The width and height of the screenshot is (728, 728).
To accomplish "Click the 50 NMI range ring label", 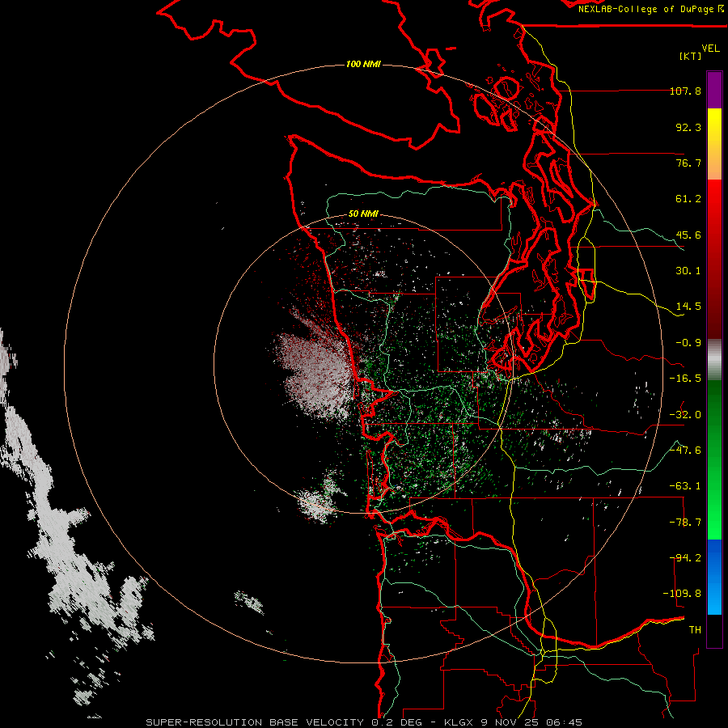I will coord(363,214).
